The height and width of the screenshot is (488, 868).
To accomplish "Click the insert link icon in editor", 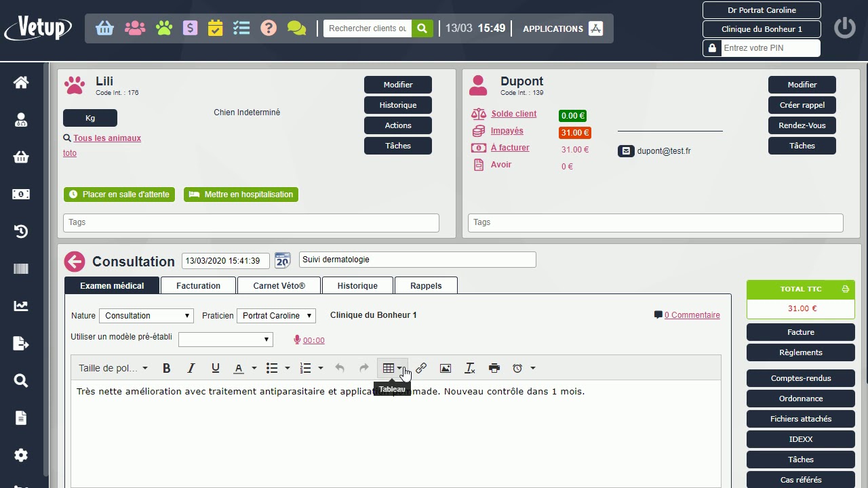I will (421, 368).
